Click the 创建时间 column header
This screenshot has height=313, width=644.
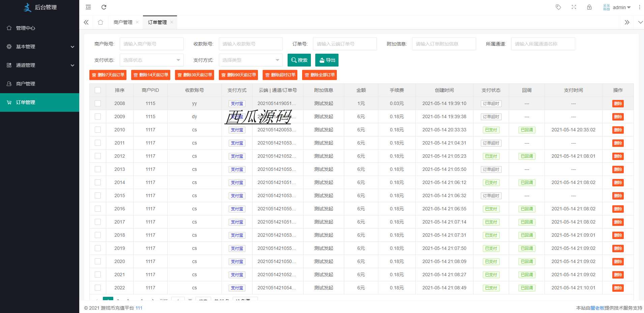coord(444,90)
